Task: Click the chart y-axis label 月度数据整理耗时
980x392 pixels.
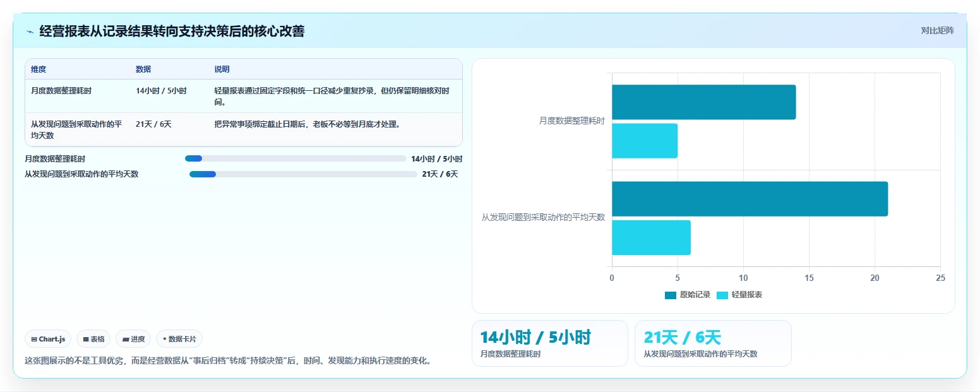Action: pyautogui.click(x=572, y=121)
